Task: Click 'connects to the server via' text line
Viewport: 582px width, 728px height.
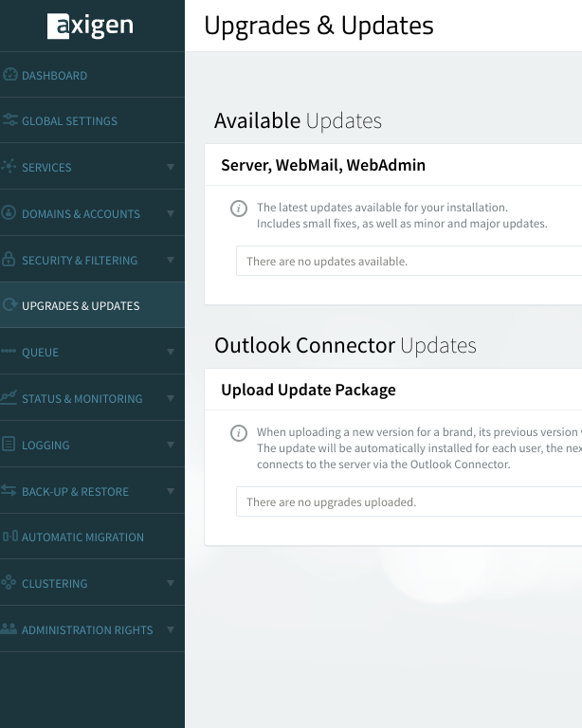Action: (x=383, y=464)
